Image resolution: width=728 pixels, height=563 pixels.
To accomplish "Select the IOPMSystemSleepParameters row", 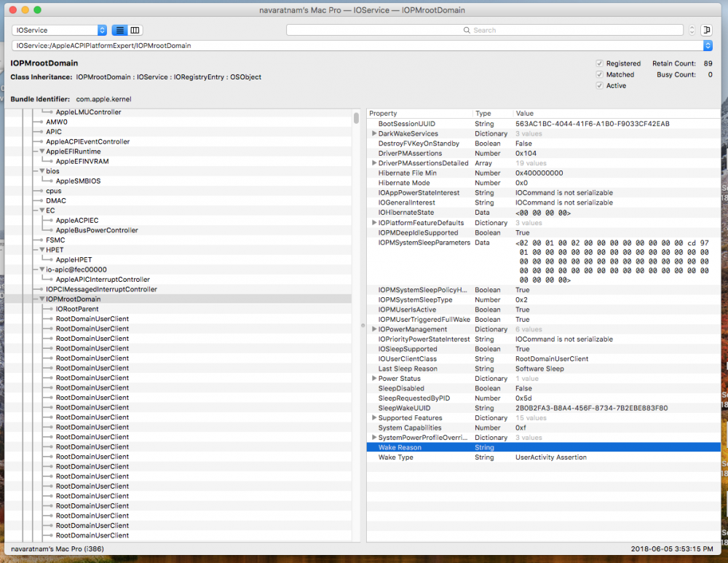I will (544, 261).
